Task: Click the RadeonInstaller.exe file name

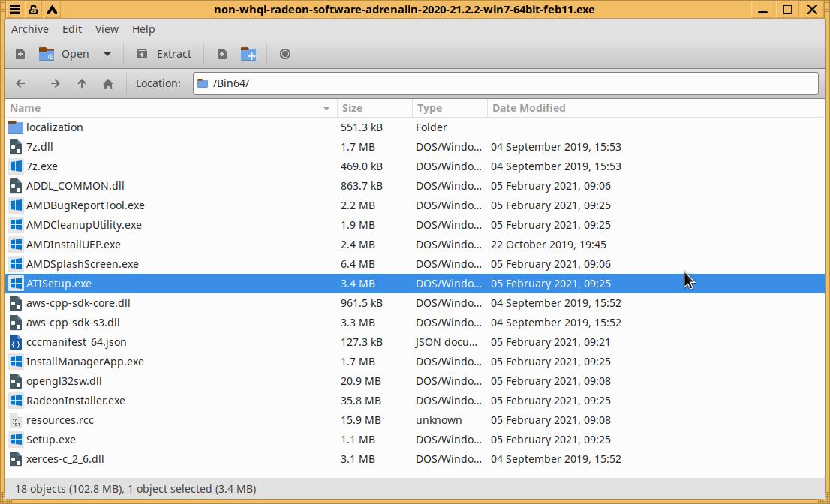Action: pos(76,400)
